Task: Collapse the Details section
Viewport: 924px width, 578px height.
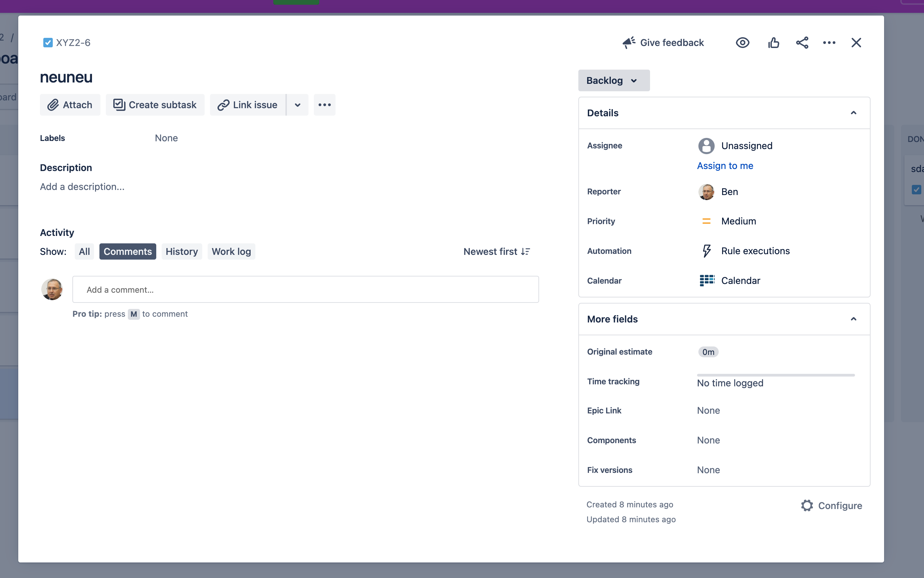Action: pyautogui.click(x=853, y=113)
